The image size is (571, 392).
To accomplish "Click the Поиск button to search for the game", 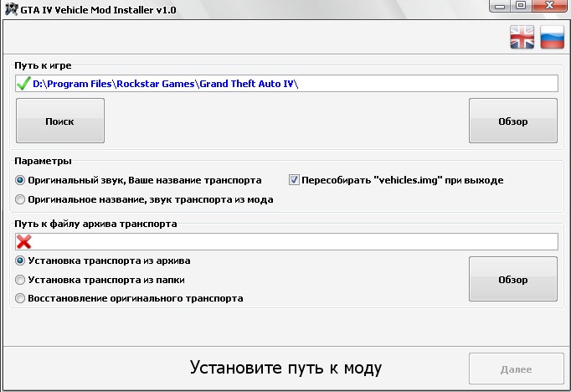I will 60,121.
